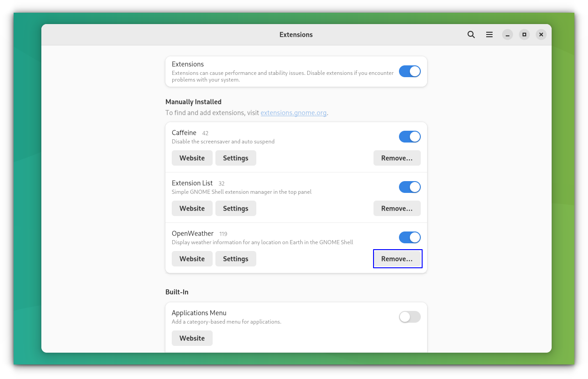Minimize the Extensions window
The height and width of the screenshot is (379, 588).
507,34
